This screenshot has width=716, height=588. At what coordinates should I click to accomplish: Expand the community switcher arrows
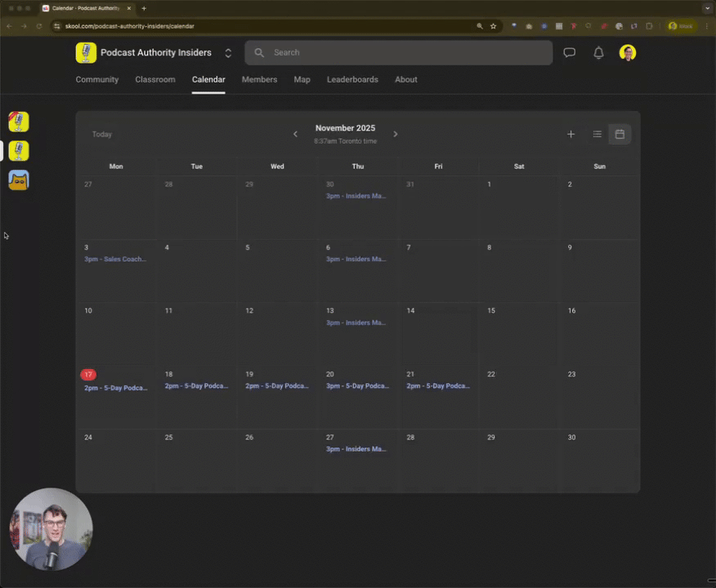pos(228,53)
